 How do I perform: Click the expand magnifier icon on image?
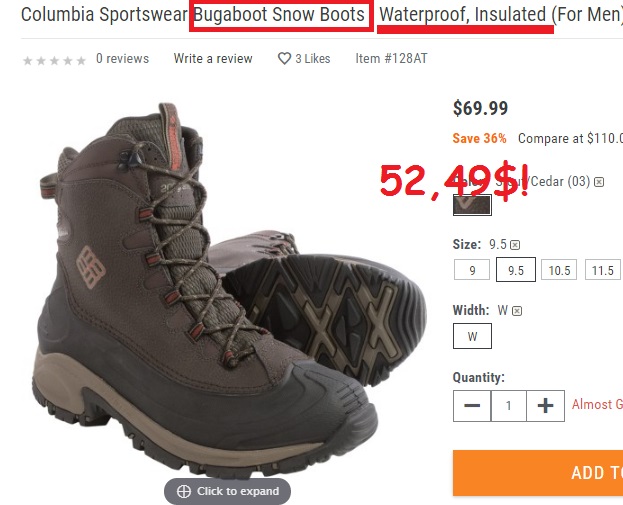click(x=184, y=491)
